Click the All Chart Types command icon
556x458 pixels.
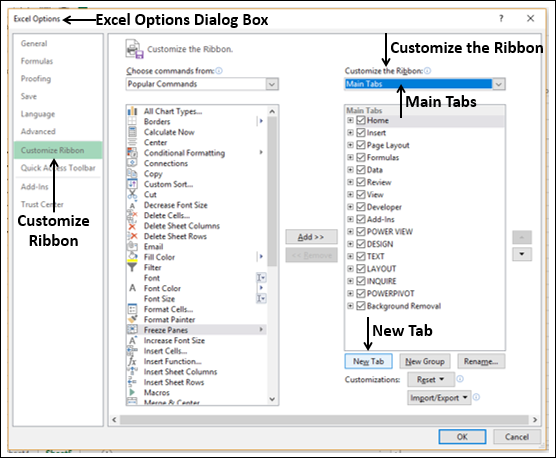(132, 111)
